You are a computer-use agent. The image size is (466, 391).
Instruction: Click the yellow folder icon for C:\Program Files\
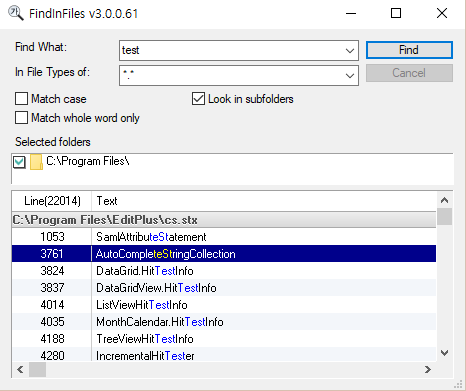[36, 162]
